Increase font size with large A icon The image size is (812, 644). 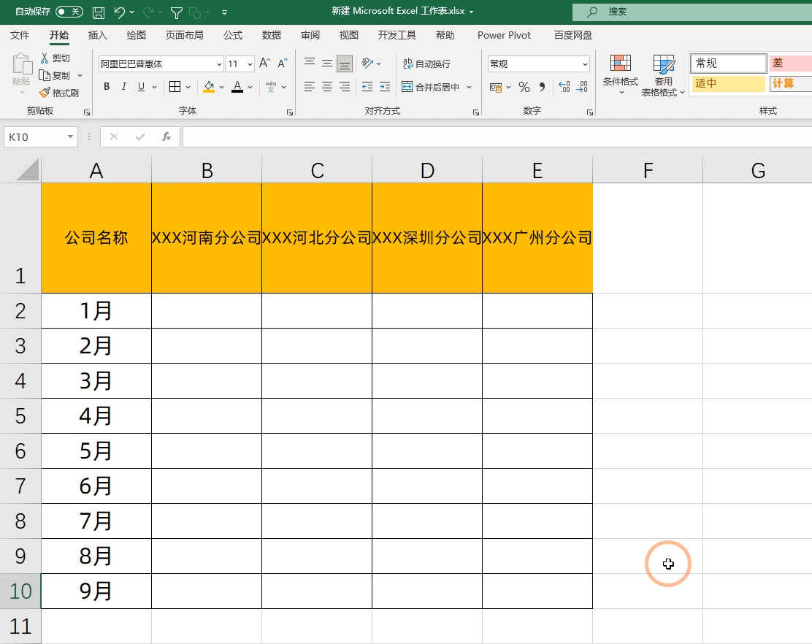(264, 63)
